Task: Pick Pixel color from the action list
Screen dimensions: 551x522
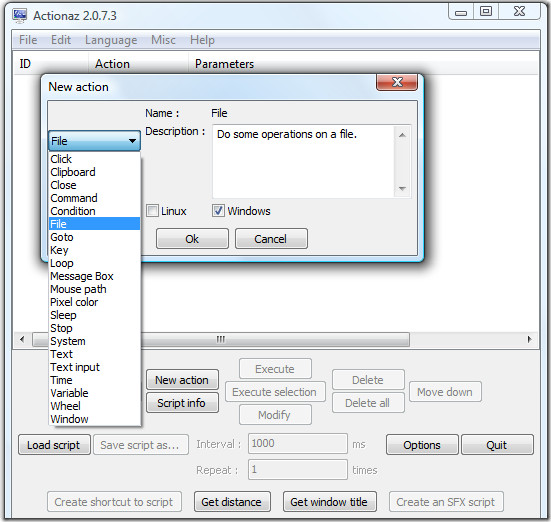Action: pos(74,302)
